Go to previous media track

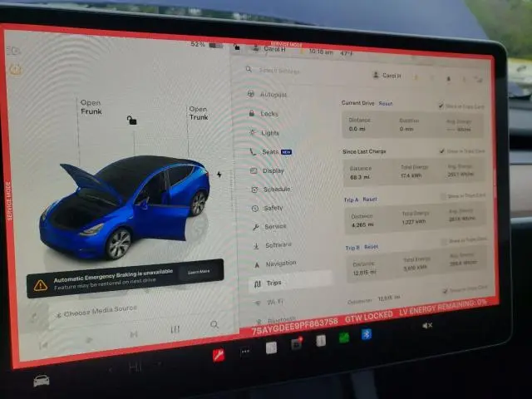pyautogui.click(x=43, y=346)
